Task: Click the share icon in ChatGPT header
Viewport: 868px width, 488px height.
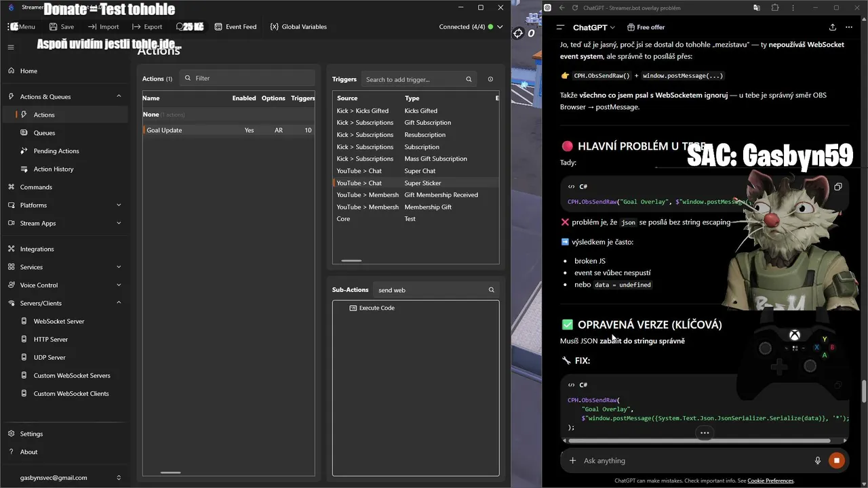Action: pos(832,27)
